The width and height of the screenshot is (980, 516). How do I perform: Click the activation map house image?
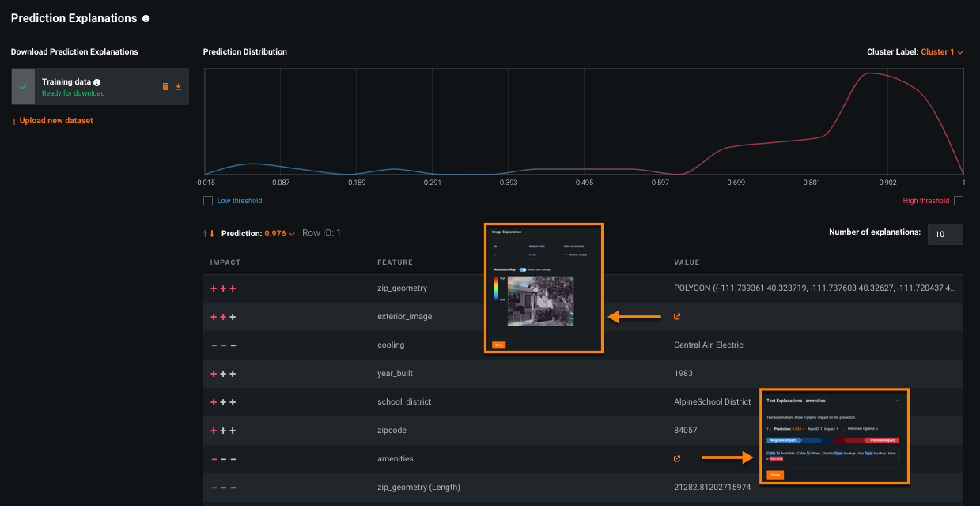[540, 300]
